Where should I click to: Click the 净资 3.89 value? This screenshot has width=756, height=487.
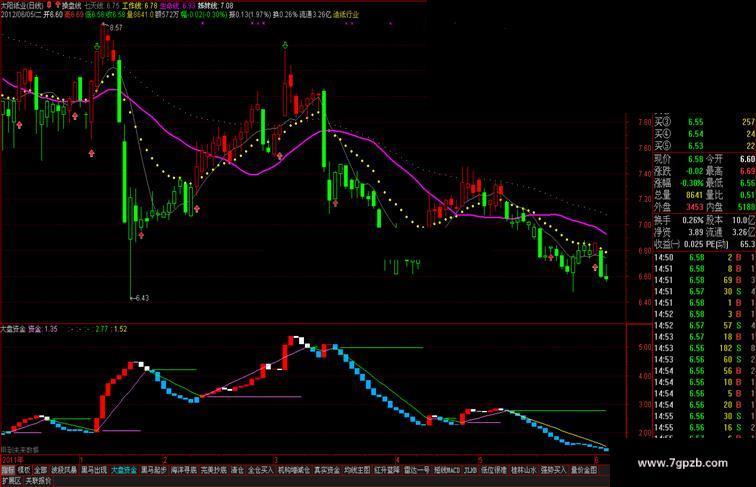pyautogui.click(x=696, y=232)
